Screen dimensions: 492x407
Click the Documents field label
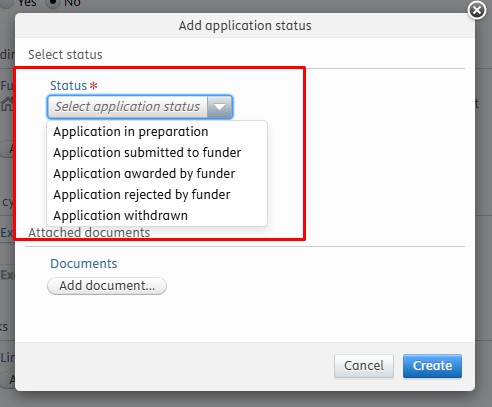click(84, 264)
